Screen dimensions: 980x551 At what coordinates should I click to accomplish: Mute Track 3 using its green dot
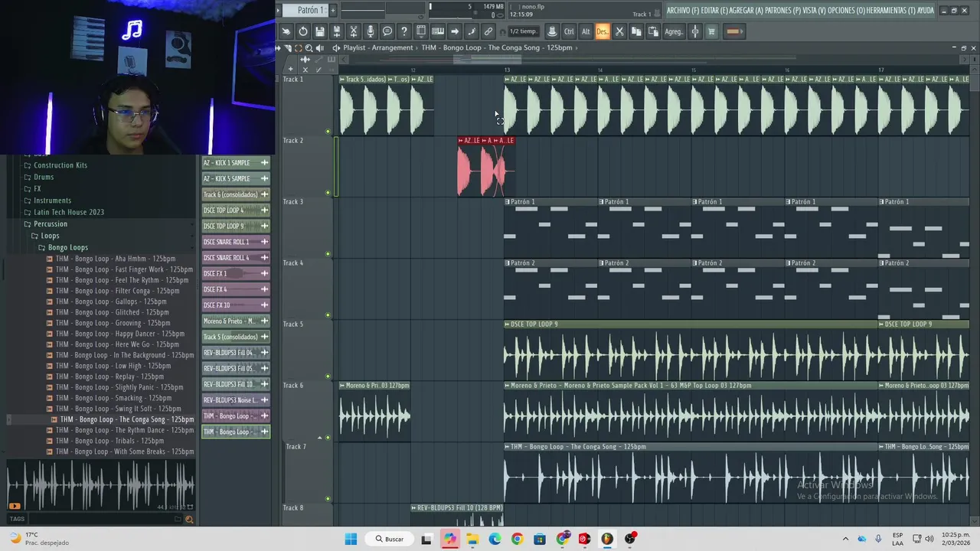tap(328, 254)
